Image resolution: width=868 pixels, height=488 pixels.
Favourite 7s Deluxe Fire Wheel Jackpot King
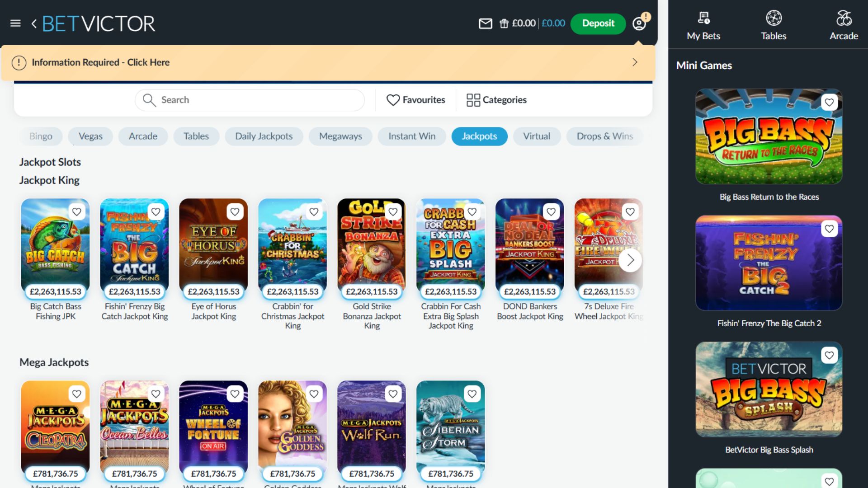[630, 211]
